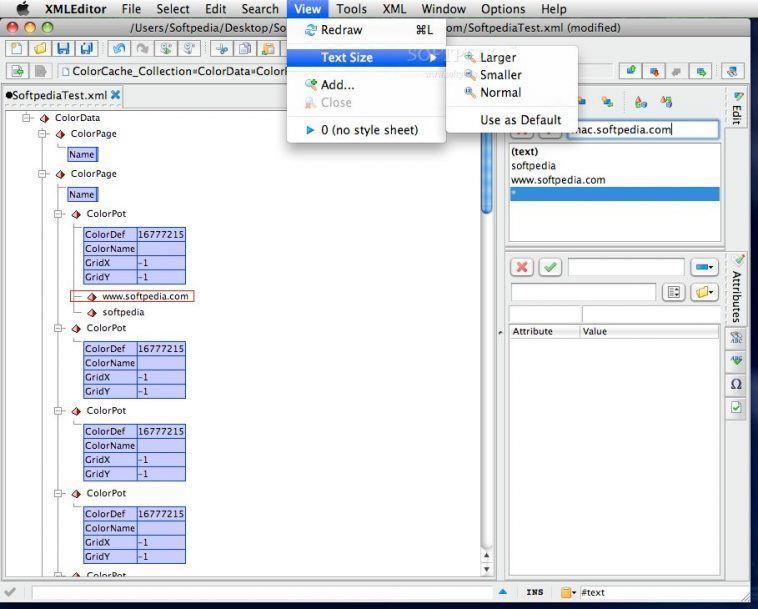
Task: Collapse the second ColorPot node
Action: click(58, 328)
